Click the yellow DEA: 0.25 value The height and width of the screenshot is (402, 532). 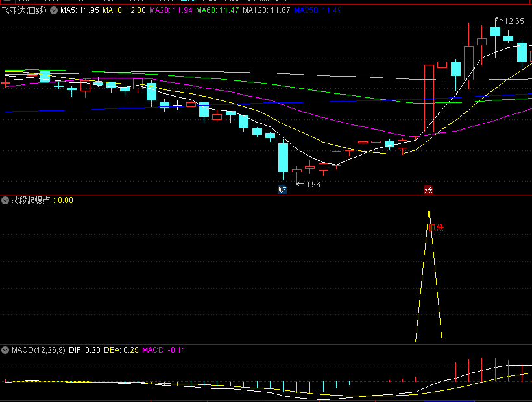(x=121, y=350)
